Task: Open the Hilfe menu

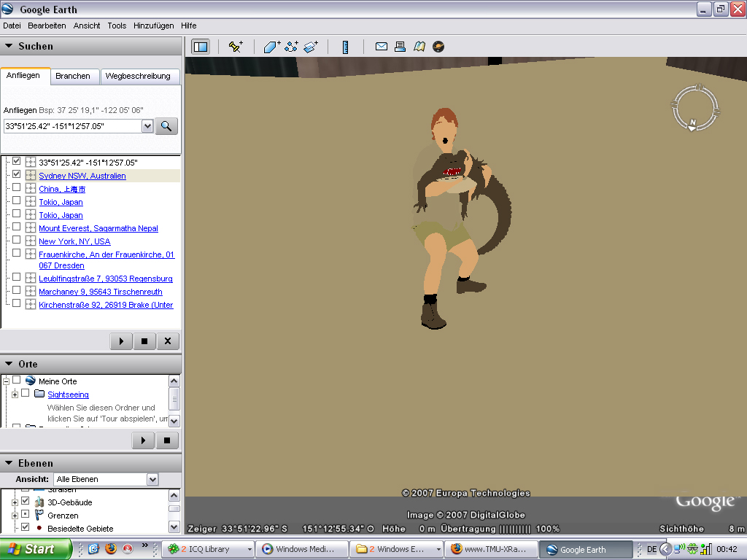Action: tap(189, 26)
